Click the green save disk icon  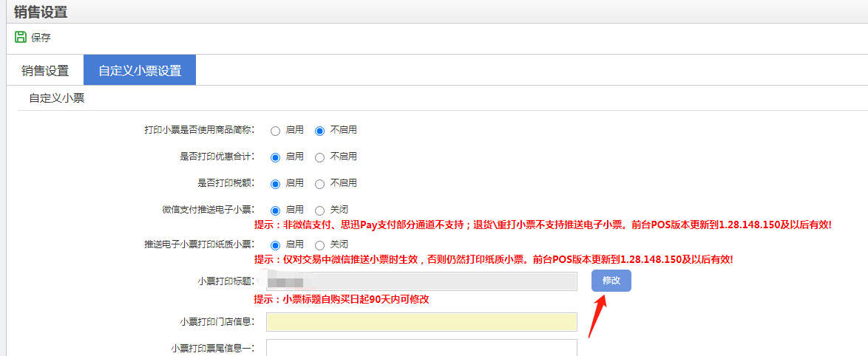tap(21, 37)
